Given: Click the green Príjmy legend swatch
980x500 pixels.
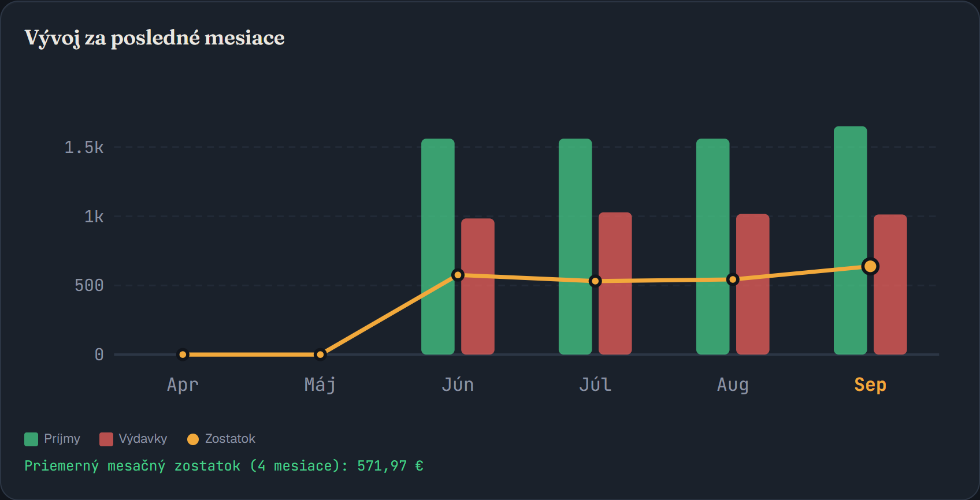Looking at the screenshot, I should (31, 439).
